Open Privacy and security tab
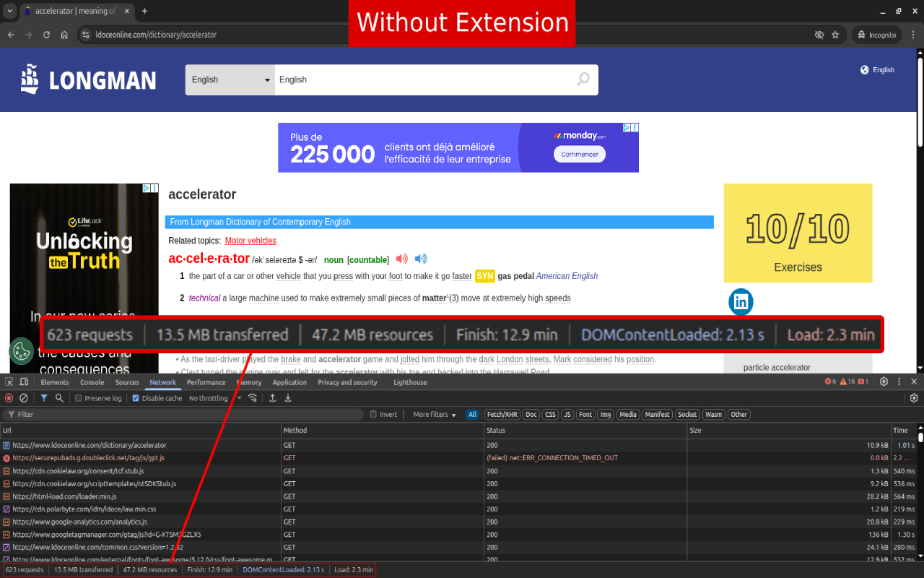The image size is (924, 578). 347,382
